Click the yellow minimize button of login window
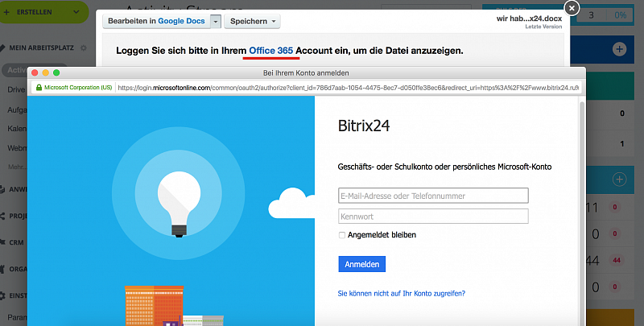The width and height of the screenshot is (644, 326). pyautogui.click(x=46, y=72)
